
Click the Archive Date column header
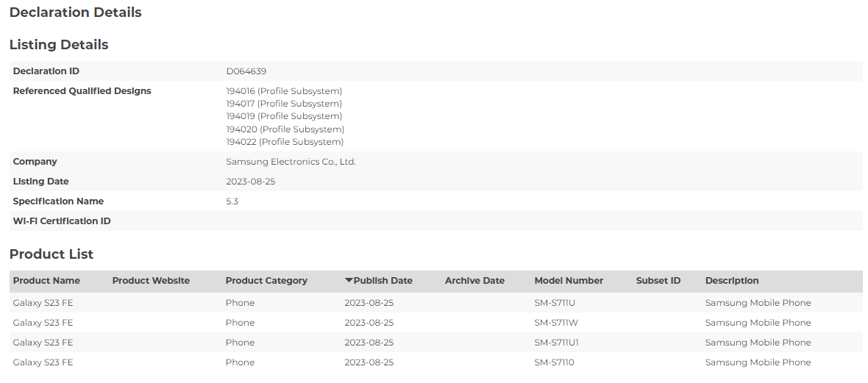[x=474, y=281]
